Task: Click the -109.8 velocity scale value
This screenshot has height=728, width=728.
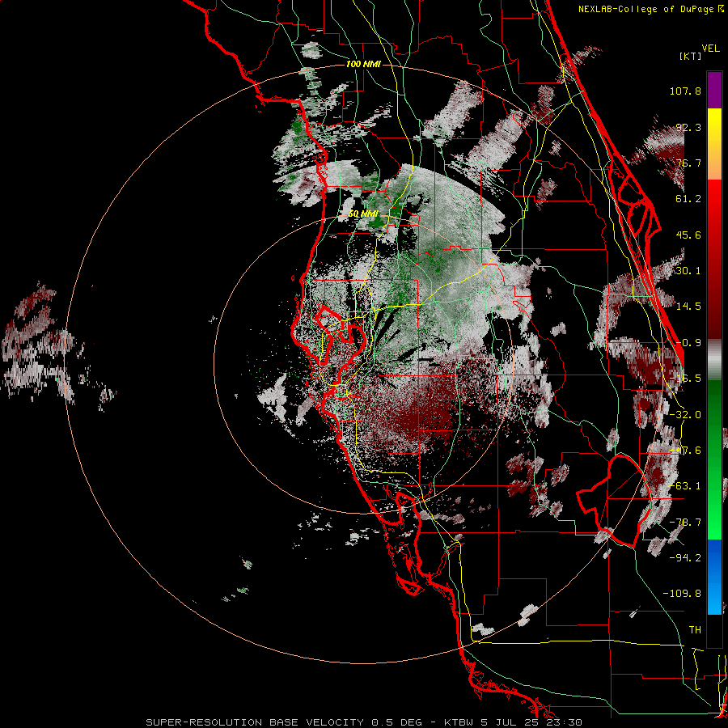Action: click(x=682, y=594)
